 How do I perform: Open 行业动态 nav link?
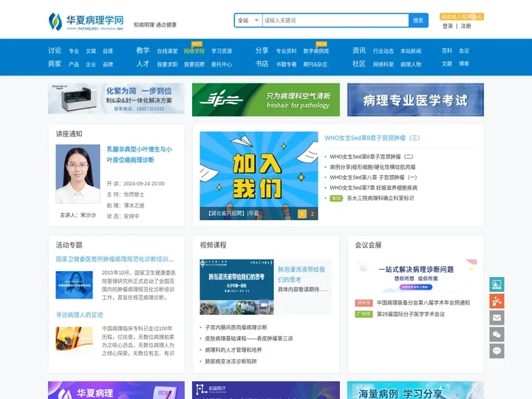click(x=383, y=51)
